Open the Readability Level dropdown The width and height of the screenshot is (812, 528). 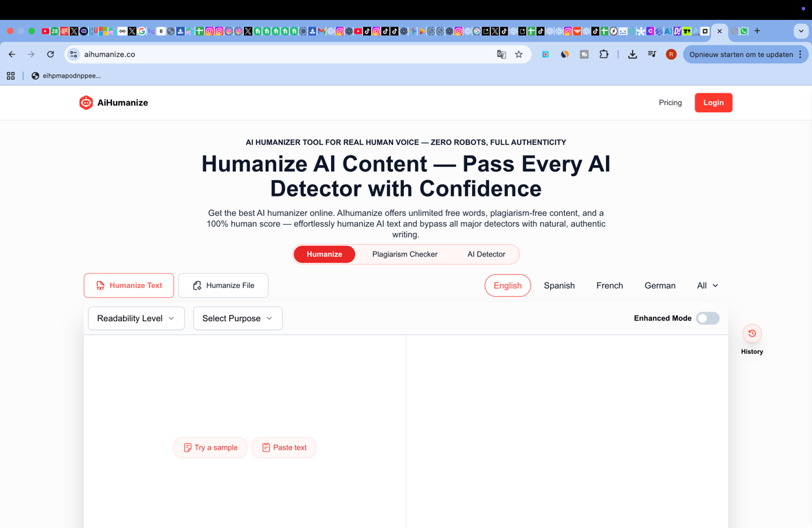pos(136,318)
